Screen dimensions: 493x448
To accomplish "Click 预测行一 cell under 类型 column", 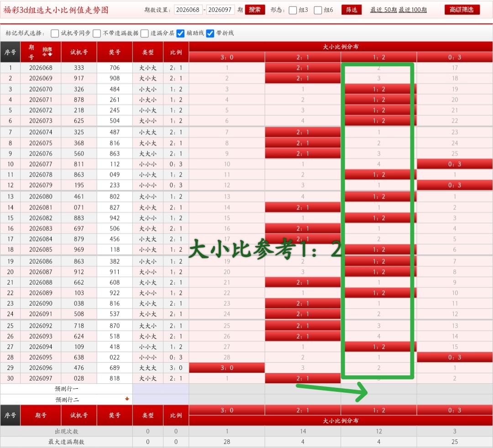I will [148, 389].
